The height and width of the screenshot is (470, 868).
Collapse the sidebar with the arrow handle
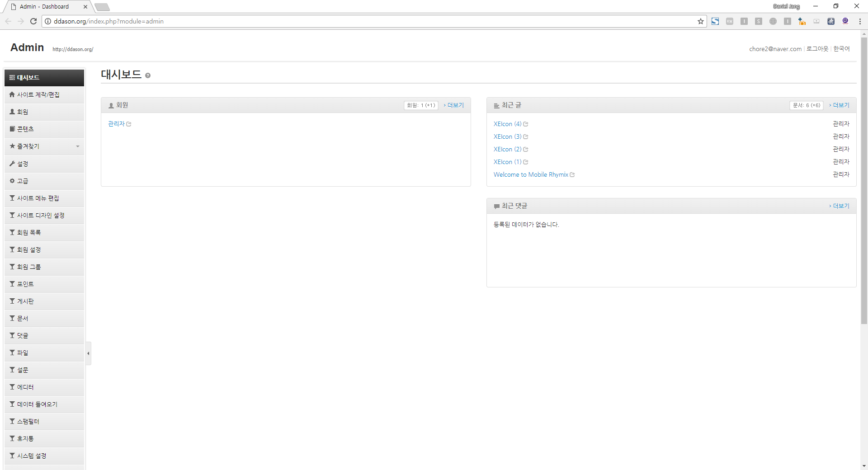point(88,353)
